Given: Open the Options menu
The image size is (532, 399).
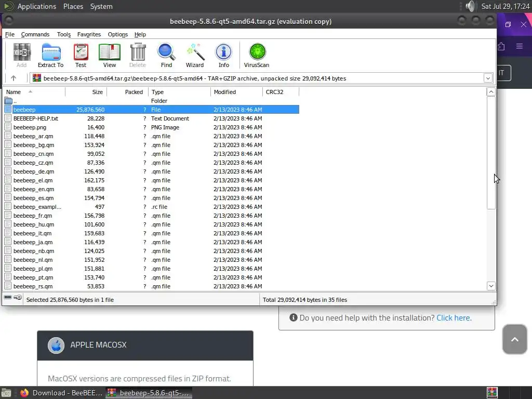Looking at the screenshot, I should click(118, 34).
